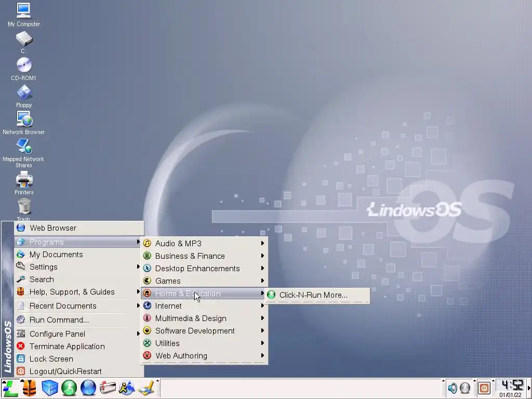
Task: Select the Printers desktop icon
Action: [x=24, y=183]
